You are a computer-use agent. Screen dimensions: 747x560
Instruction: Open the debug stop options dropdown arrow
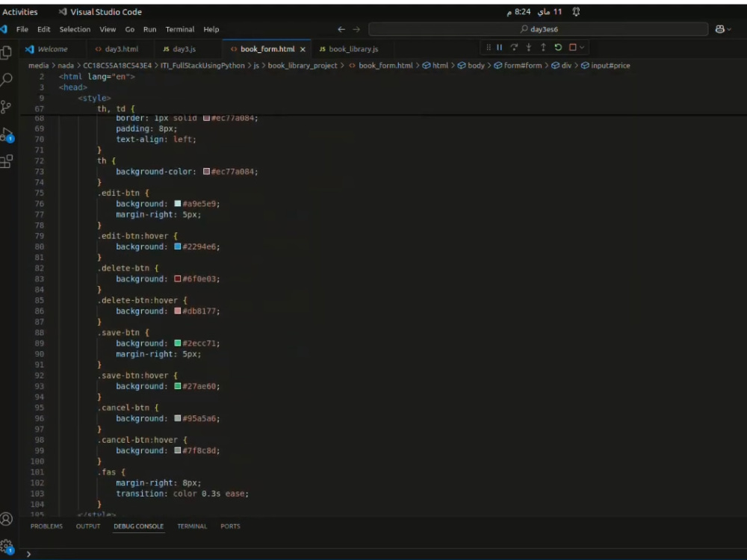[582, 47]
